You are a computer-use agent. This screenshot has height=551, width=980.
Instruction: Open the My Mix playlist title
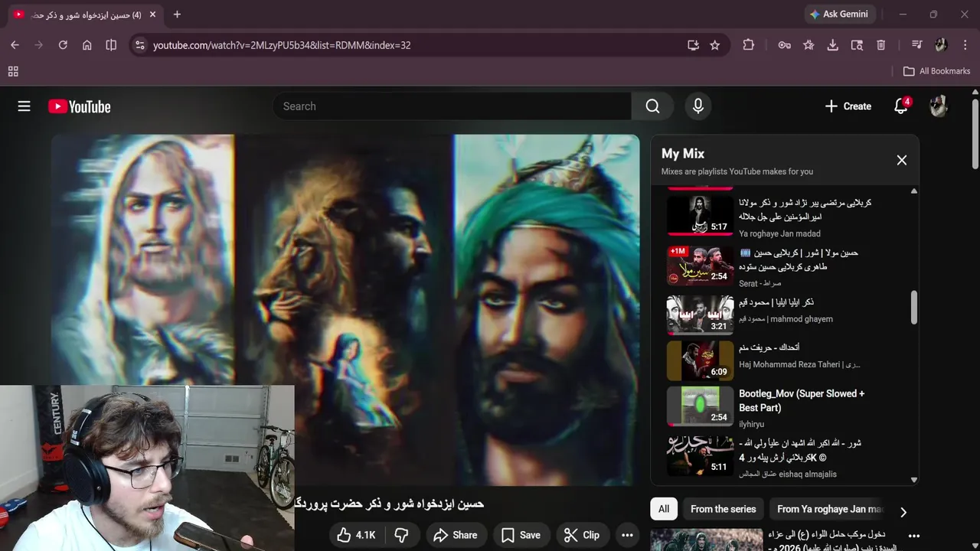tap(683, 154)
